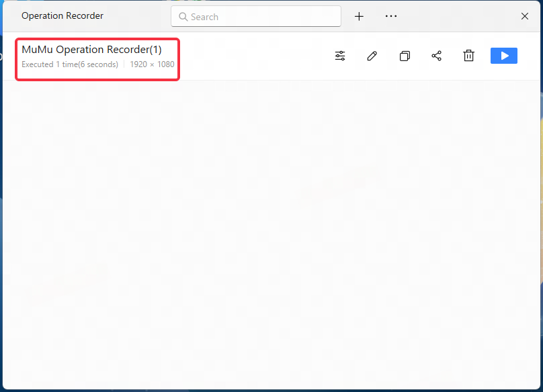Click into the Search field
Image resolution: width=543 pixels, height=392 pixels.
tap(256, 16)
